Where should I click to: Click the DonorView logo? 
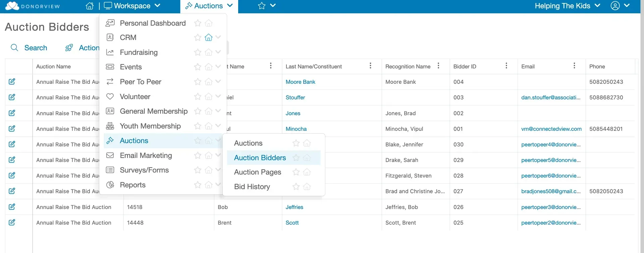click(x=33, y=6)
